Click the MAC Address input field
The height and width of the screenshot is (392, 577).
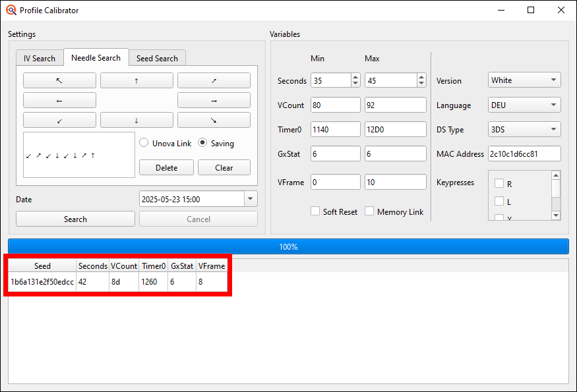tap(524, 154)
